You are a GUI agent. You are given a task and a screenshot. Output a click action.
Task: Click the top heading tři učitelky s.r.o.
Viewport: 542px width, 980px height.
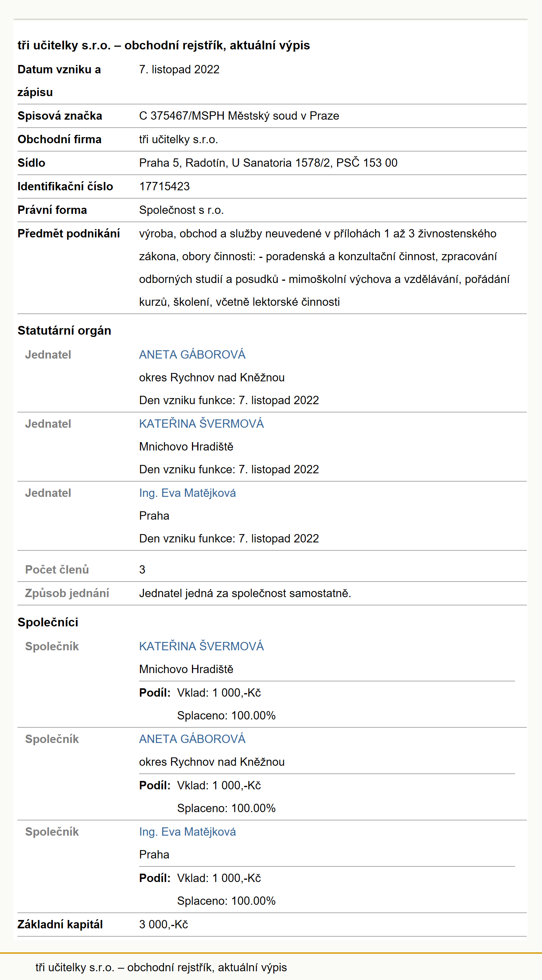(164, 45)
